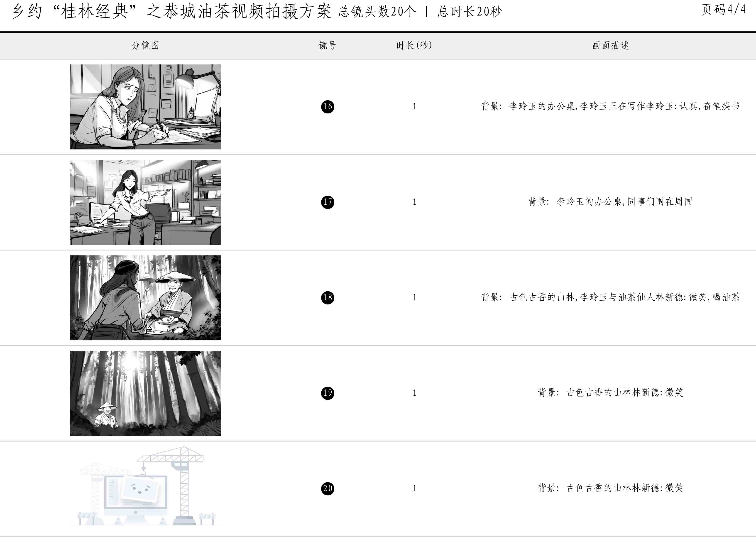This screenshot has width=756, height=537.
Task: Click the shot number 16 badge
Action: point(328,106)
